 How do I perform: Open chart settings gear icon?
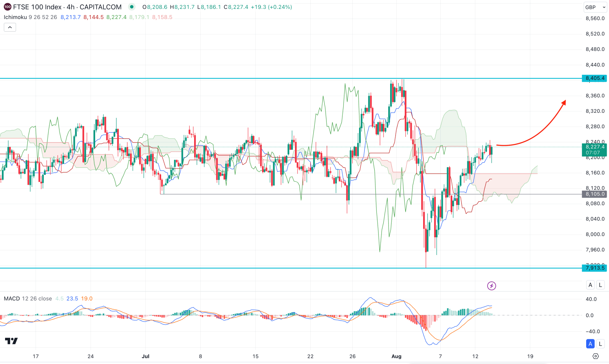tap(595, 356)
